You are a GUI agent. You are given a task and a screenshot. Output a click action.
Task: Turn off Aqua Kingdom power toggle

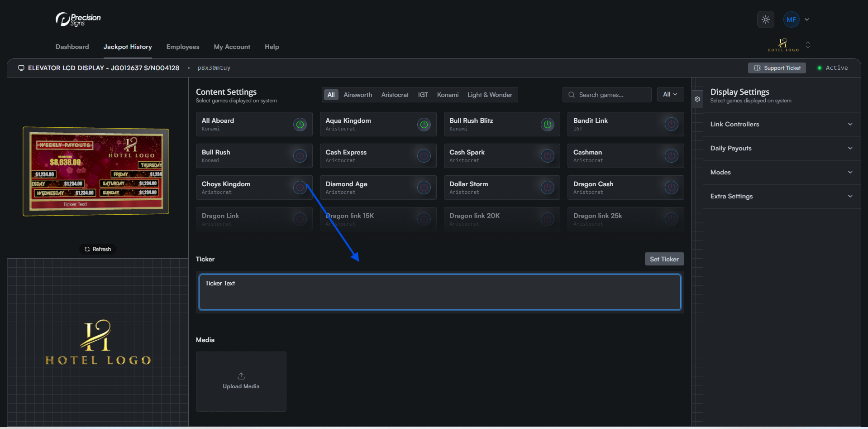coord(424,124)
